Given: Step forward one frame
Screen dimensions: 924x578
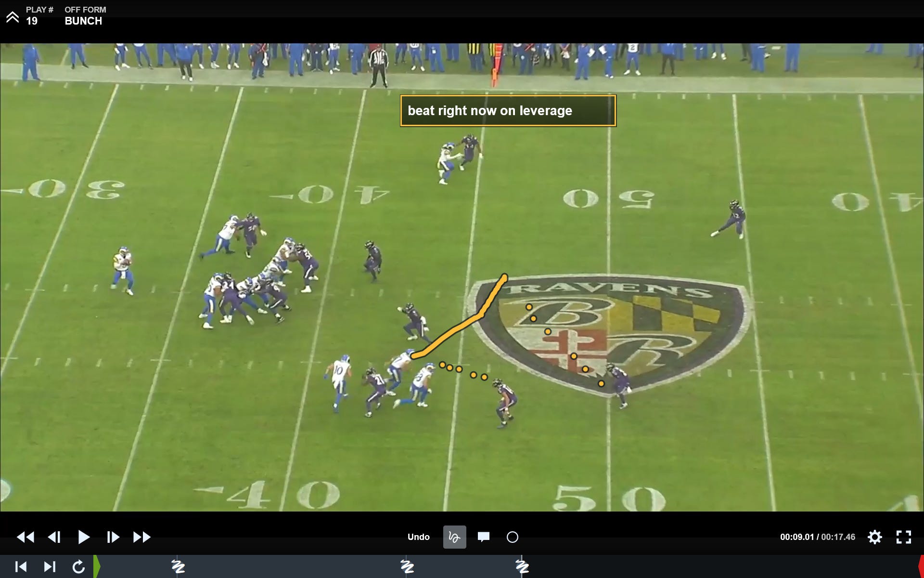Looking at the screenshot, I should click(x=113, y=537).
